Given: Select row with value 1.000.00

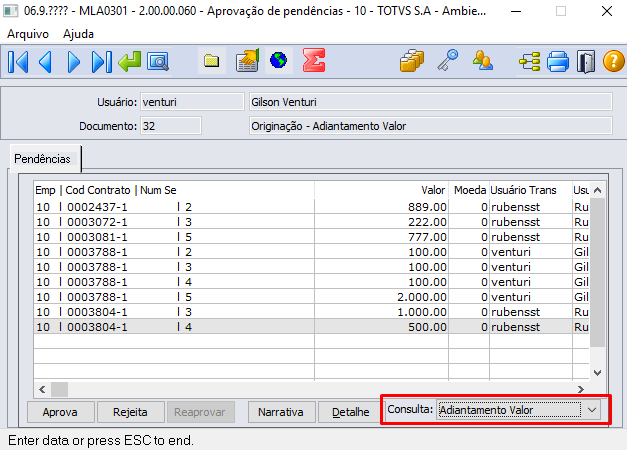Looking at the screenshot, I should pyautogui.click(x=312, y=312).
